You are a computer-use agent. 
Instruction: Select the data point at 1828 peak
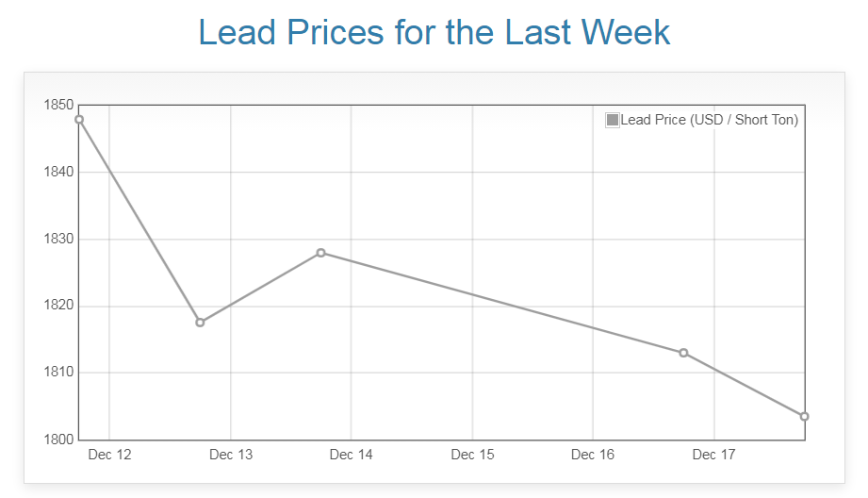tap(321, 253)
